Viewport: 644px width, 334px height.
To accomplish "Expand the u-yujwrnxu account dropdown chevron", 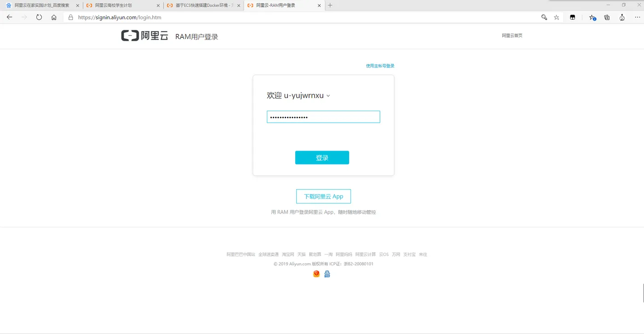I will coord(328,96).
